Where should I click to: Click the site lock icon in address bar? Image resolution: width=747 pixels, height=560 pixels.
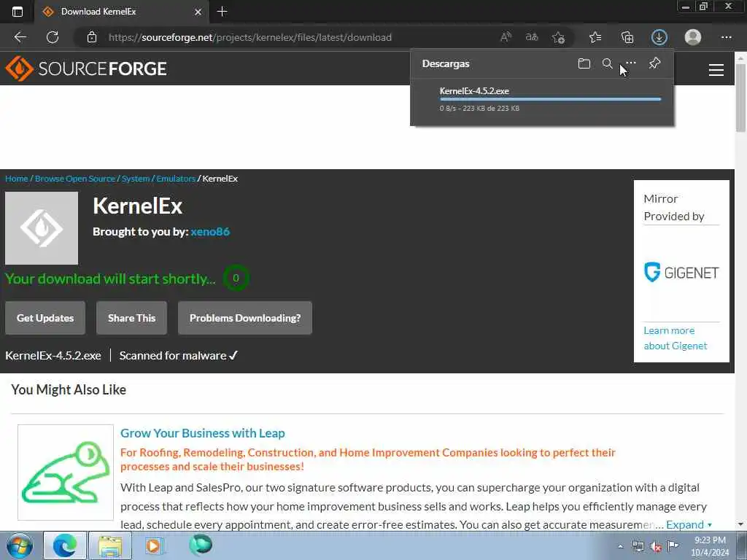tap(92, 37)
